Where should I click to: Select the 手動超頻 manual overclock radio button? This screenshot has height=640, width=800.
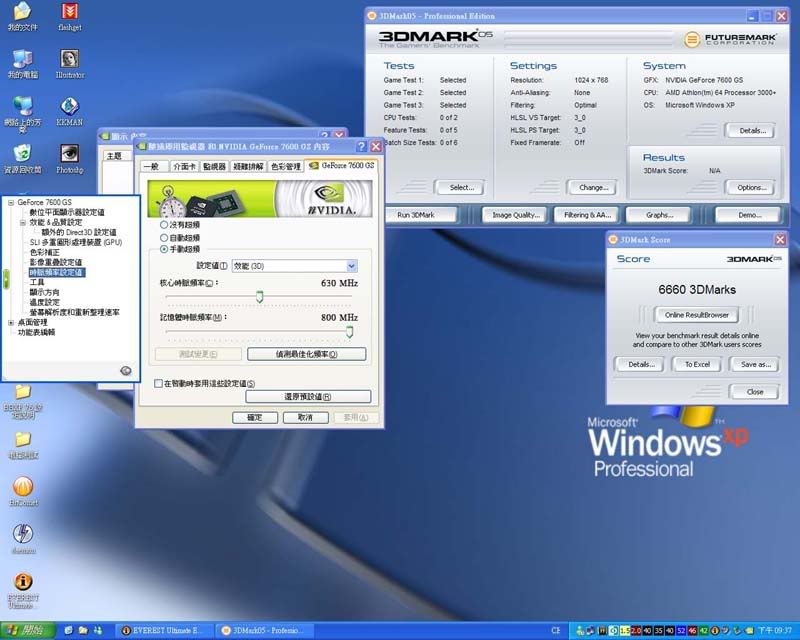point(164,249)
